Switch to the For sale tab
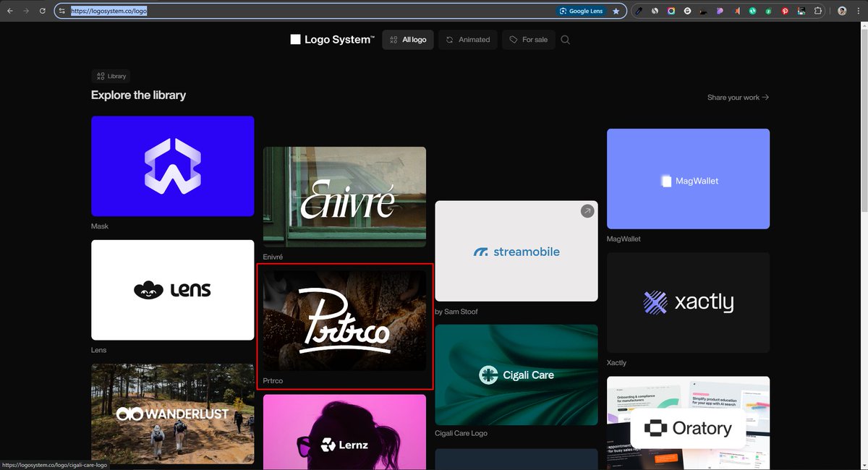Viewport: 868px width, 470px height. (529, 40)
